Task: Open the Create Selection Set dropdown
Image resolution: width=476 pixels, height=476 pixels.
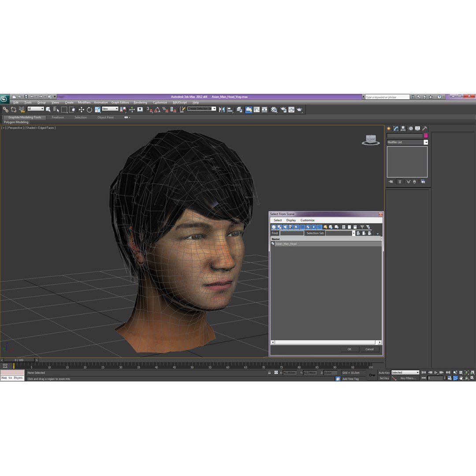Action: (x=214, y=109)
